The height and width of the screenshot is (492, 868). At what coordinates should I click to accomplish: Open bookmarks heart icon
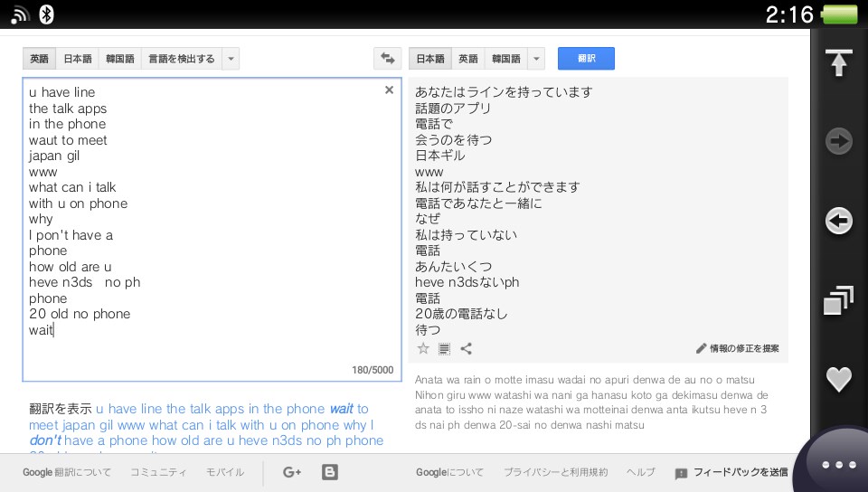pos(839,380)
